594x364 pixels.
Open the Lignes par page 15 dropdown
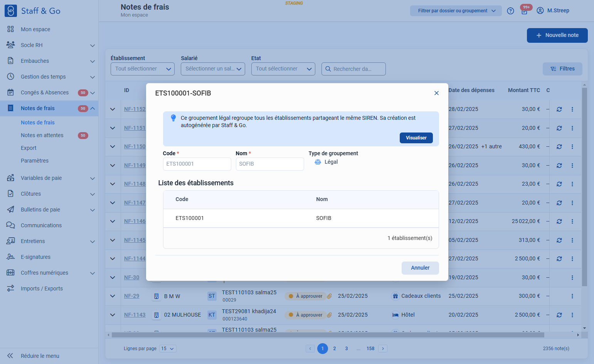point(168,349)
